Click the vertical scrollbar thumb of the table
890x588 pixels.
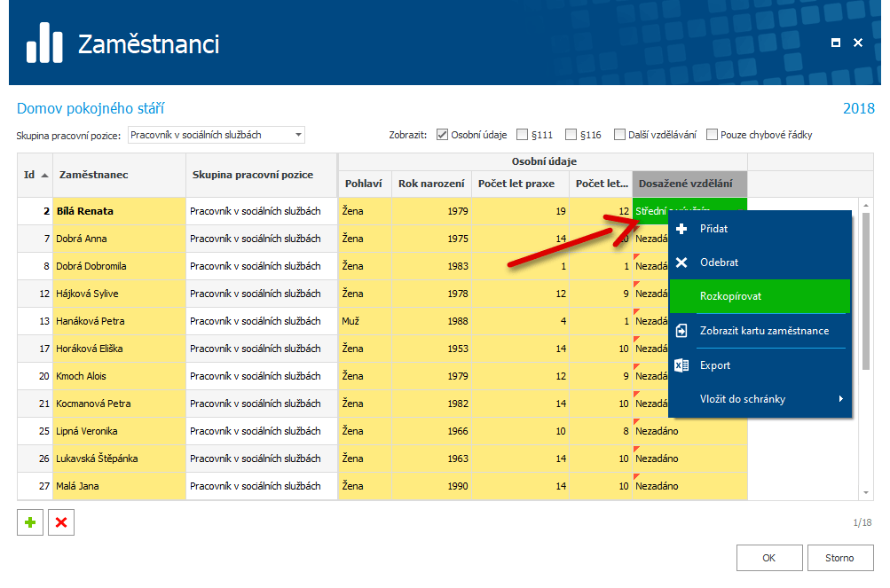point(866,291)
